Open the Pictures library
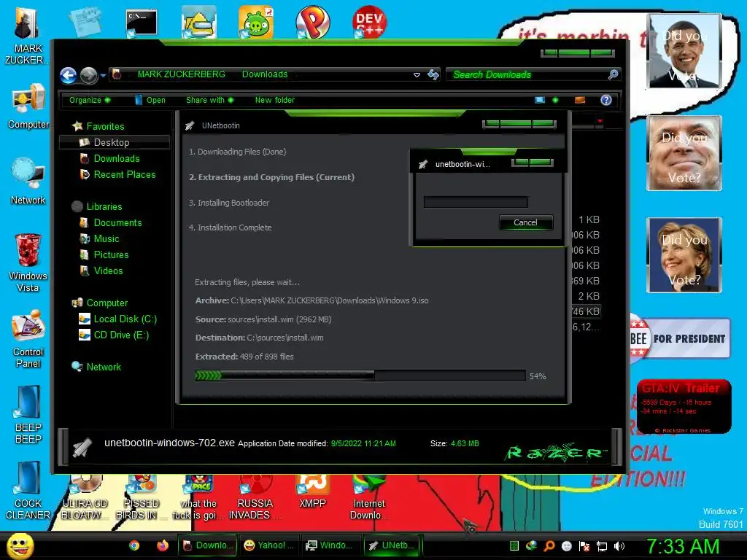 pyautogui.click(x=104, y=254)
